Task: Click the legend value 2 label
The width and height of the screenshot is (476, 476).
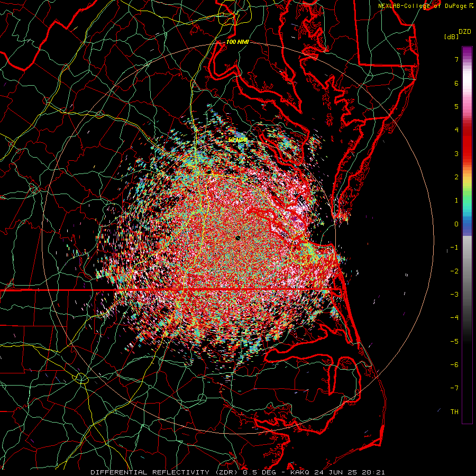Action: 456,177
